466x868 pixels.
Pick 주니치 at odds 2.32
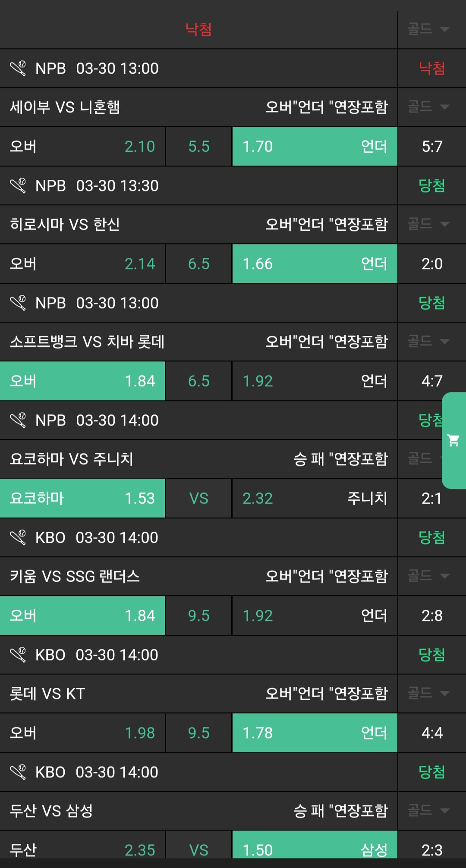(x=315, y=498)
